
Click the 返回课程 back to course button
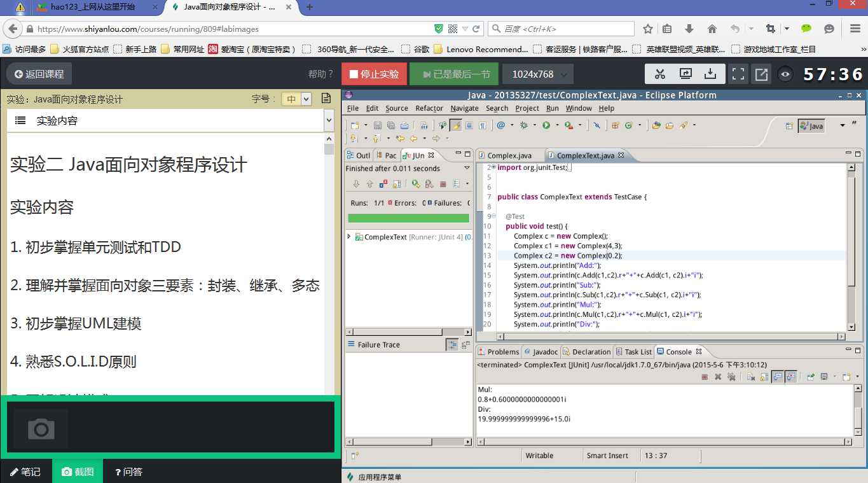[x=39, y=74]
